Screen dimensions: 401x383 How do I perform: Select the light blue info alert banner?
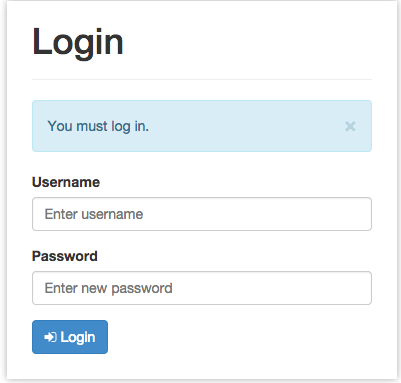202,126
